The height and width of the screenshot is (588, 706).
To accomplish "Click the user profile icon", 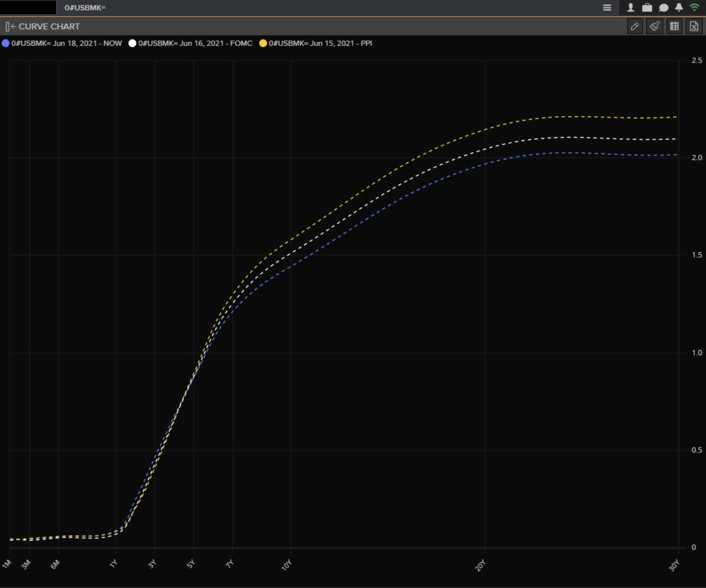I will point(631,8).
